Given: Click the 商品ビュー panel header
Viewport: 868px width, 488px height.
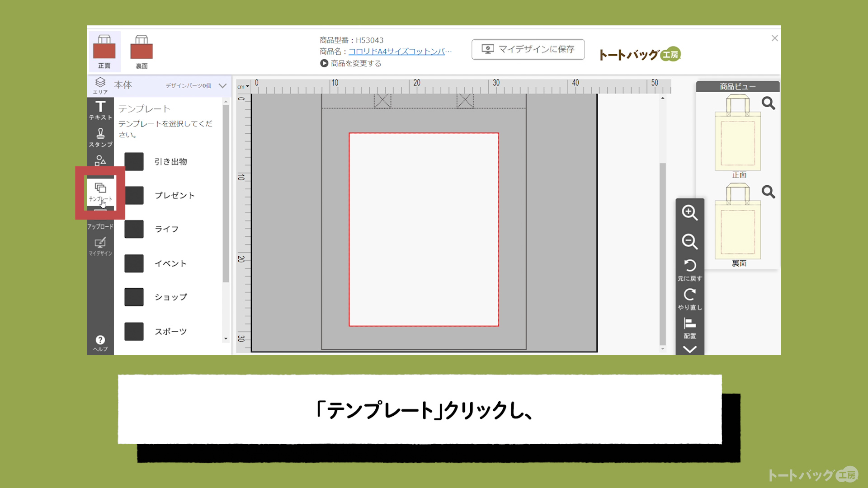Looking at the screenshot, I should tap(738, 86).
